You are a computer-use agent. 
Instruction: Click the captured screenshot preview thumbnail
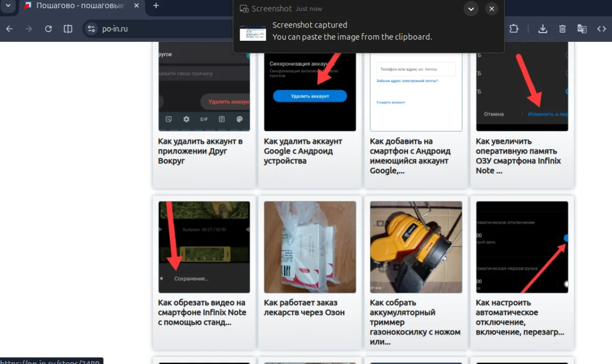(253, 33)
